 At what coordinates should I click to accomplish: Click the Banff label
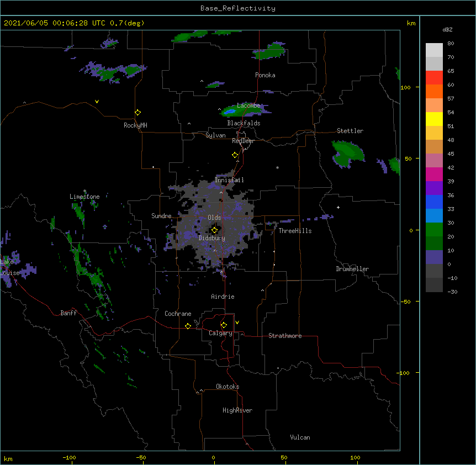(x=68, y=313)
